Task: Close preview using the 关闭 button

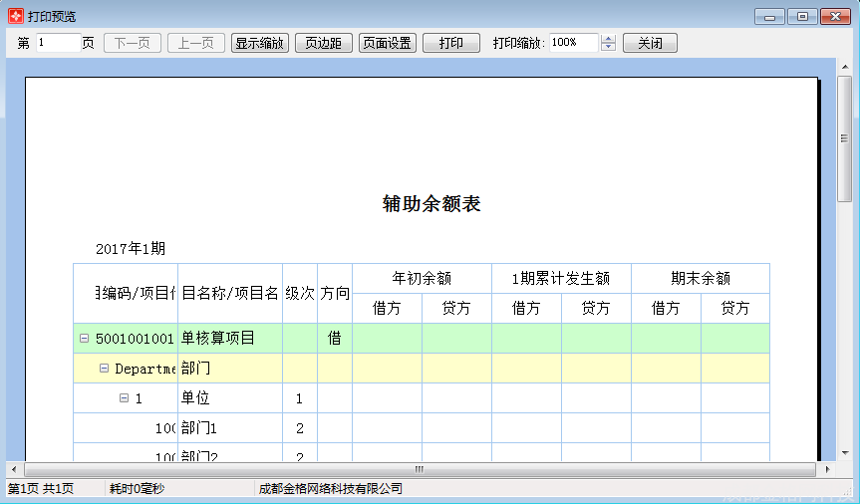Action: 650,43
